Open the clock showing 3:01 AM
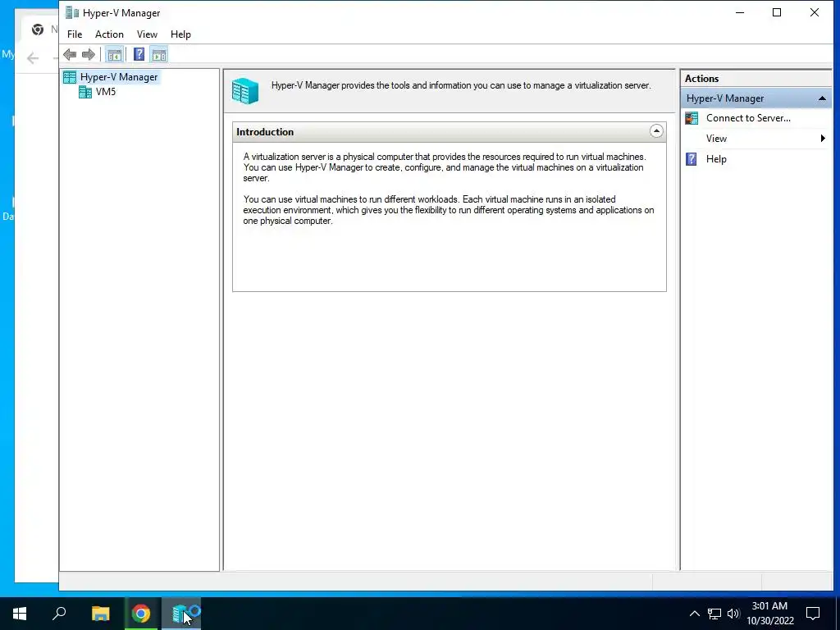Screen dimensions: 840x630 [769, 614]
